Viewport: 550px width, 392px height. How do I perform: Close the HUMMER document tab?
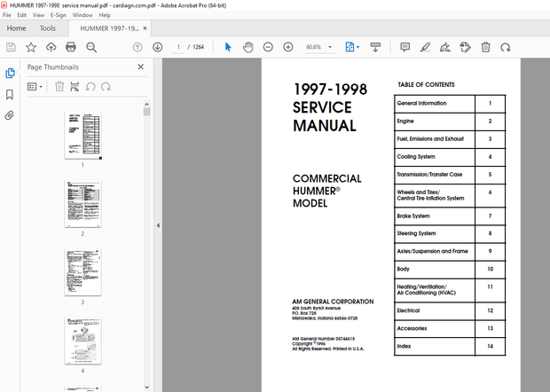click(x=145, y=28)
